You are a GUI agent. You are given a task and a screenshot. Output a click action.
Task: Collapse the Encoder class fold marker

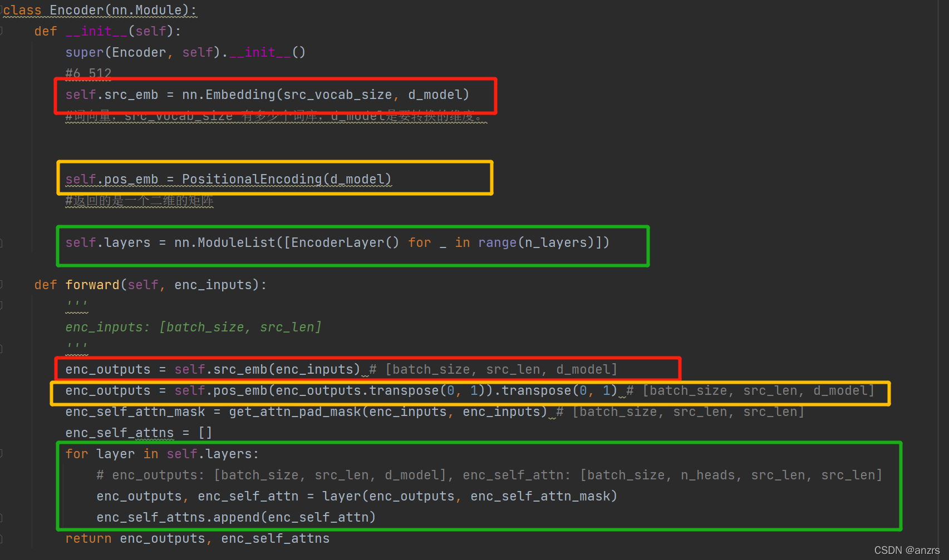click(4, 10)
